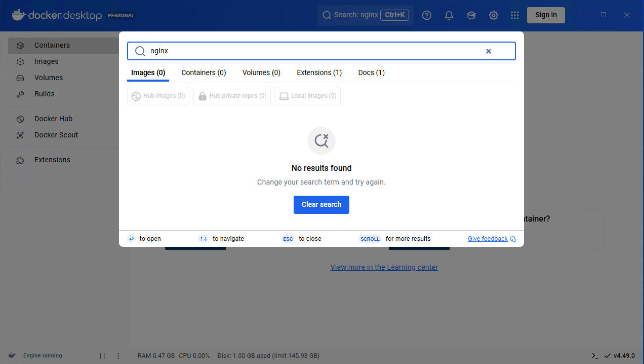
Task: Select the Docs (1) tab
Action: click(x=371, y=72)
